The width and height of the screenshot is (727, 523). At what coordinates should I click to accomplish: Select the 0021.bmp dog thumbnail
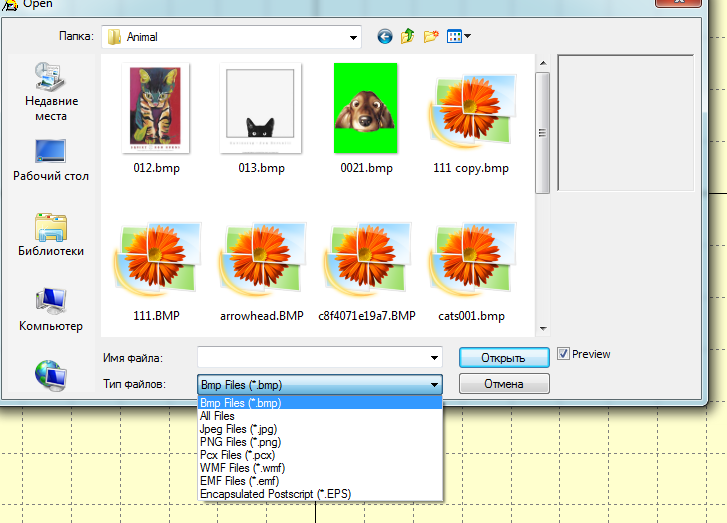[x=365, y=108]
